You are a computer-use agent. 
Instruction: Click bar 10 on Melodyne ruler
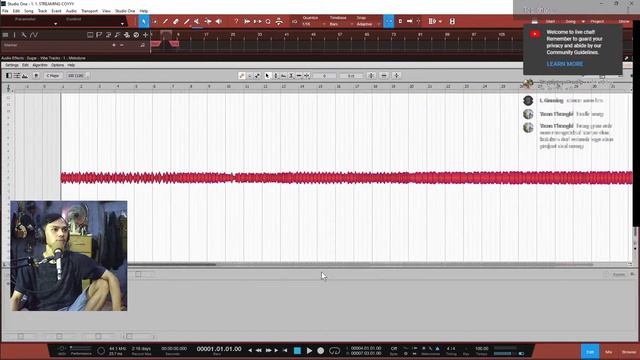(229, 87)
